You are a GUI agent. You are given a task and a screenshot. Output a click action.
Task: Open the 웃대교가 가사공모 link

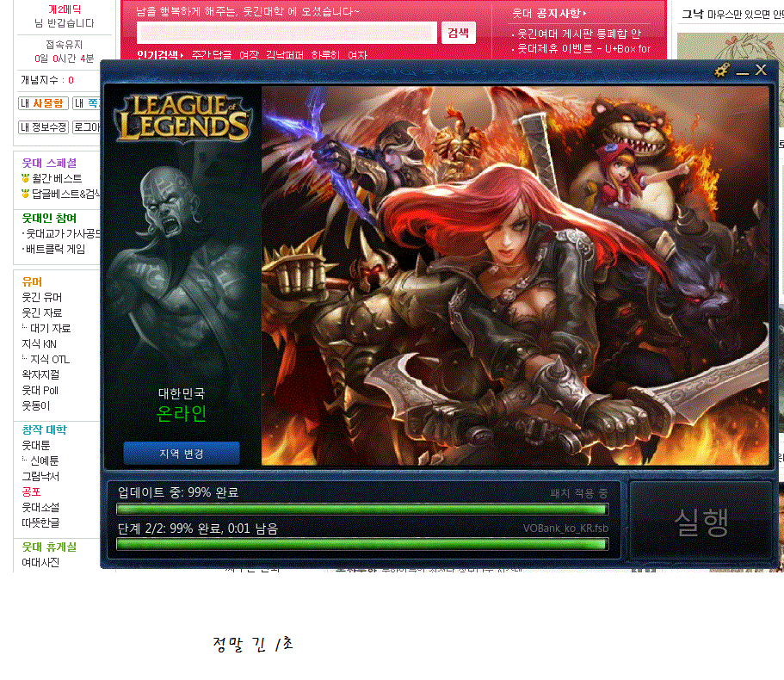point(63,233)
